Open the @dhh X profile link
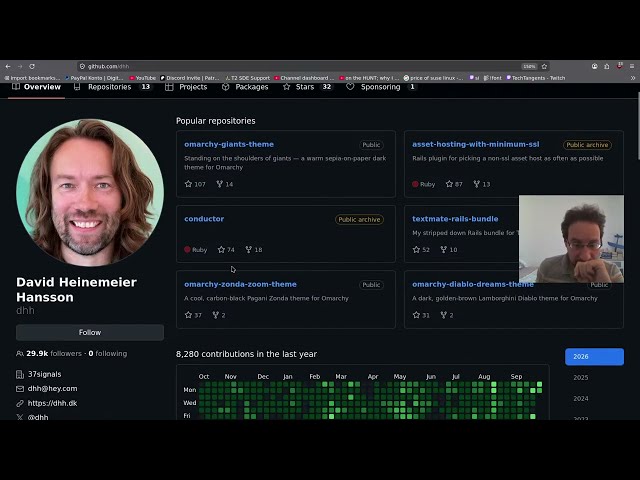640x480 pixels. 38,417
